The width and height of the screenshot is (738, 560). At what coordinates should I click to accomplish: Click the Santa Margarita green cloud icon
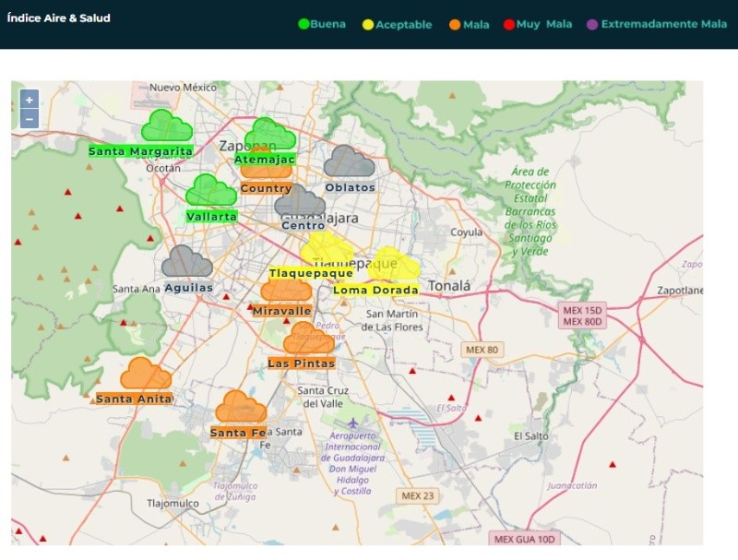pyautogui.click(x=166, y=126)
